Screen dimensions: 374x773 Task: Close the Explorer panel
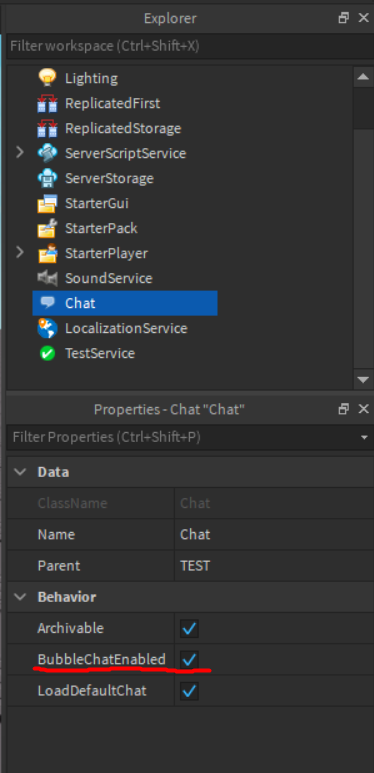pyautogui.click(x=364, y=18)
